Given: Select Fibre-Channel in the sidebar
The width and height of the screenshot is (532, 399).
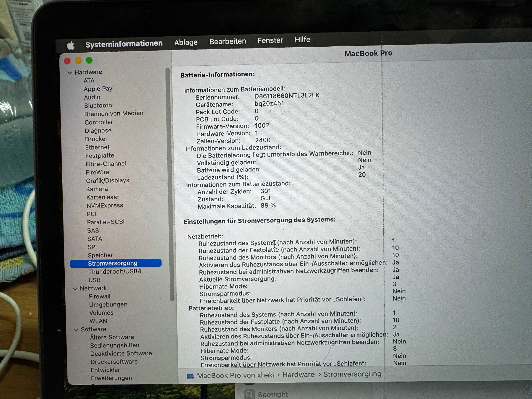Looking at the screenshot, I should (106, 164).
